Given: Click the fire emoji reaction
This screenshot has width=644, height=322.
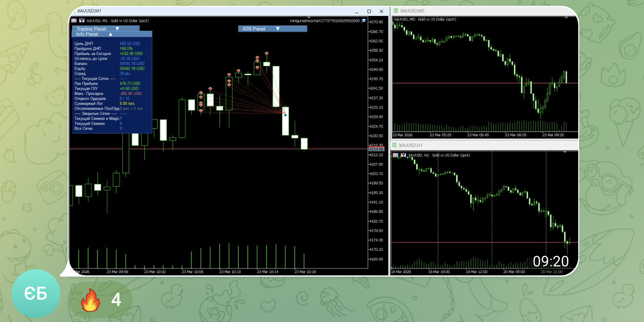Looking at the screenshot, I should [90, 300].
